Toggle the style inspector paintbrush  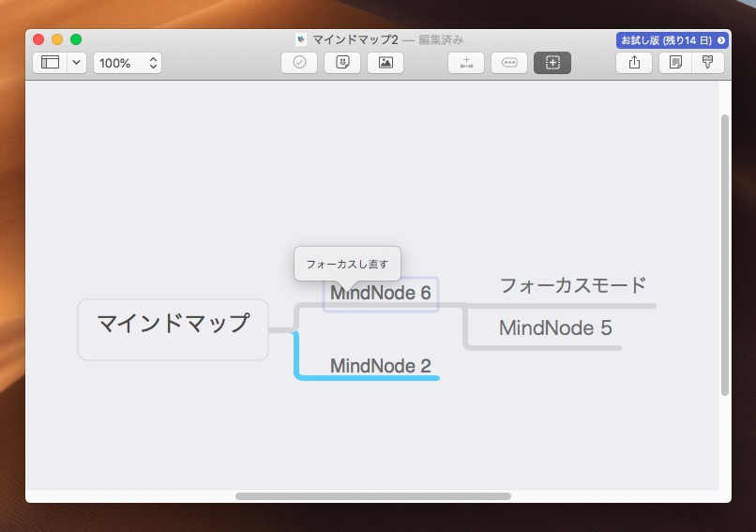click(x=707, y=63)
